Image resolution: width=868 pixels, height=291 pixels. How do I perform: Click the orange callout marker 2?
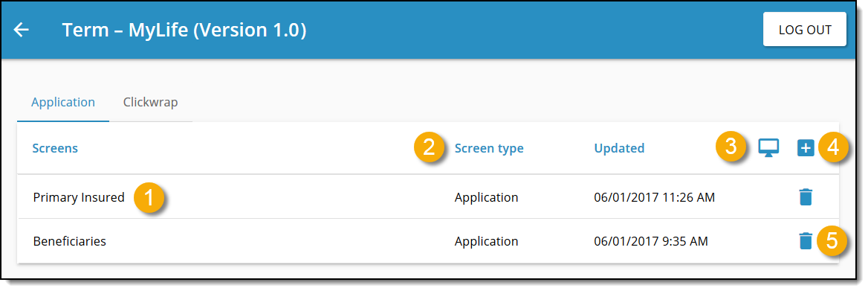[429, 148]
